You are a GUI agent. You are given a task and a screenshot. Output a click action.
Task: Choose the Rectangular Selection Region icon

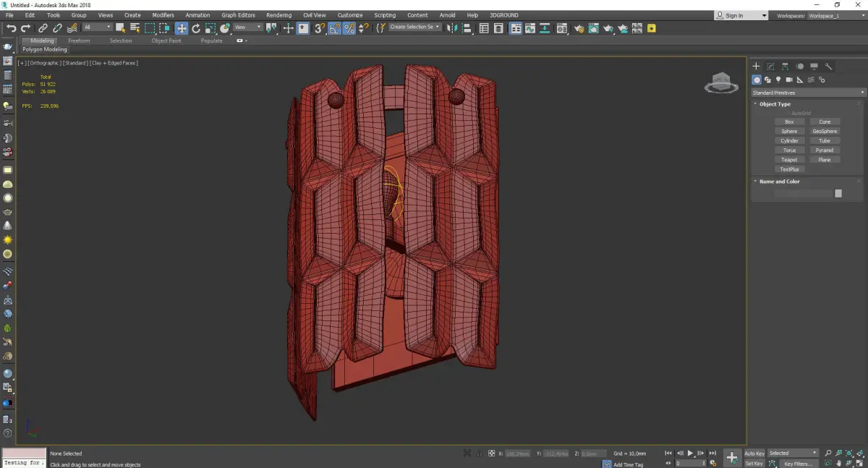[x=150, y=28]
